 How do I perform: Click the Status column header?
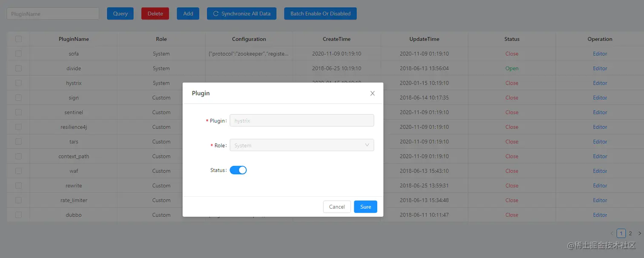coord(512,39)
